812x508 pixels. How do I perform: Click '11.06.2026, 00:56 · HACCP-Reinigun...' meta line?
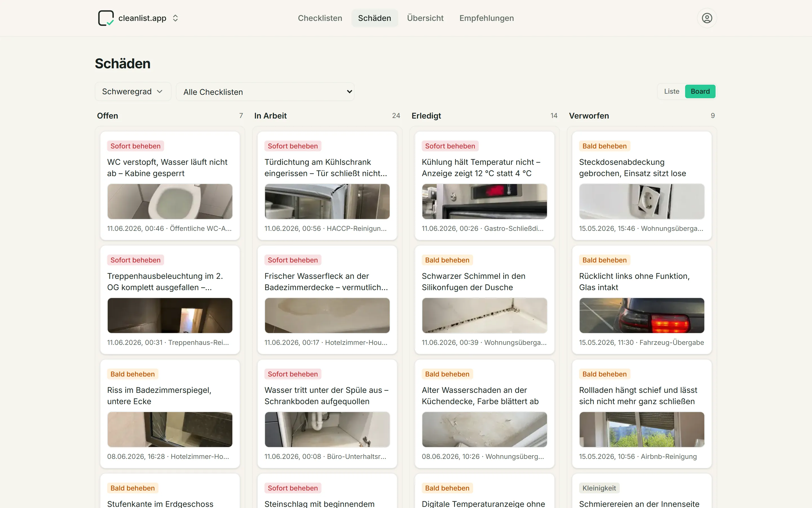click(x=325, y=229)
